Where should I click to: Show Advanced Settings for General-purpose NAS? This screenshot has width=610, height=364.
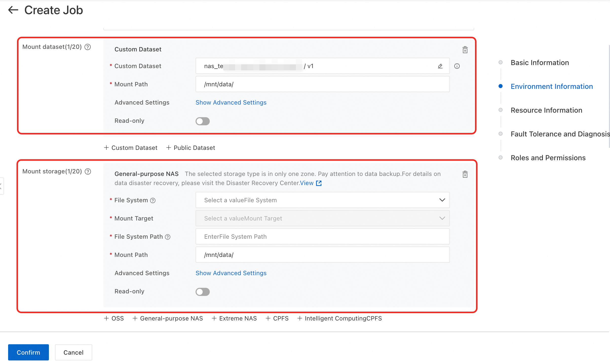(x=231, y=273)
